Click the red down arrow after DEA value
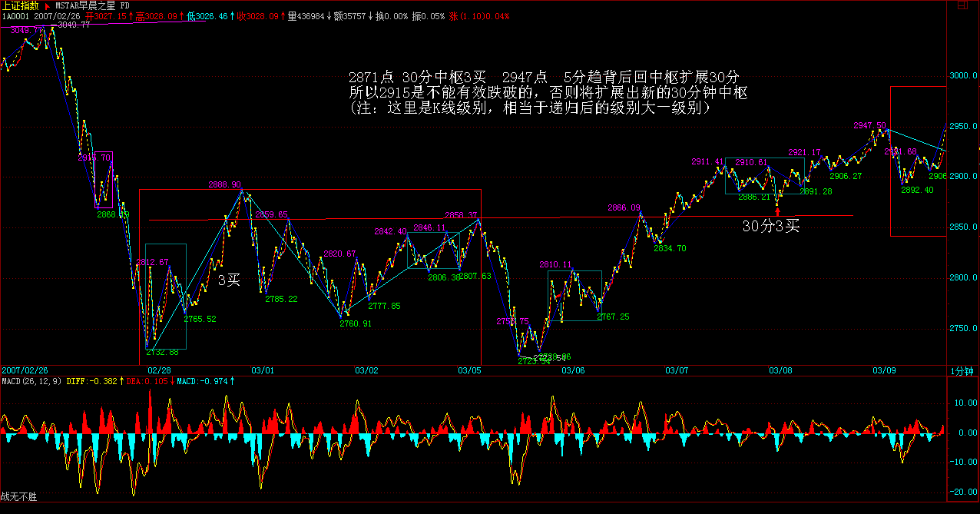 (x=171, y=380)
